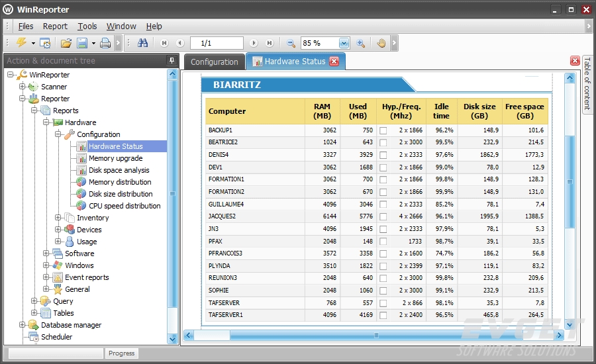This screenshot has width=596, height=364.
Task: Expand the Query tree node
Action: pos(34,301)
